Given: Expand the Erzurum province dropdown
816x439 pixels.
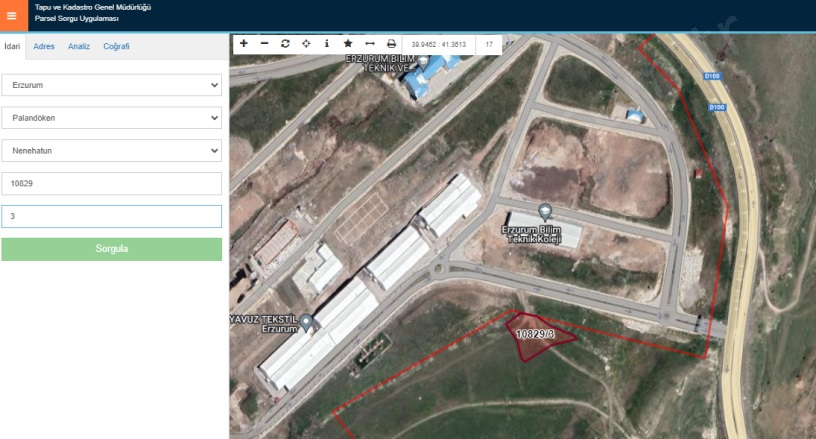Looking at the screenshot, I should tap(111, 86).
